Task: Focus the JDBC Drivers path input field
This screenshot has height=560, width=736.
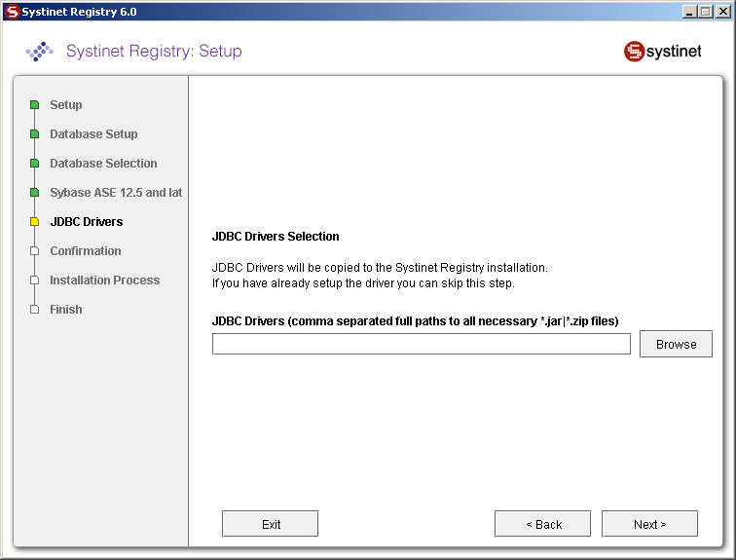Action: pos(421,344)
